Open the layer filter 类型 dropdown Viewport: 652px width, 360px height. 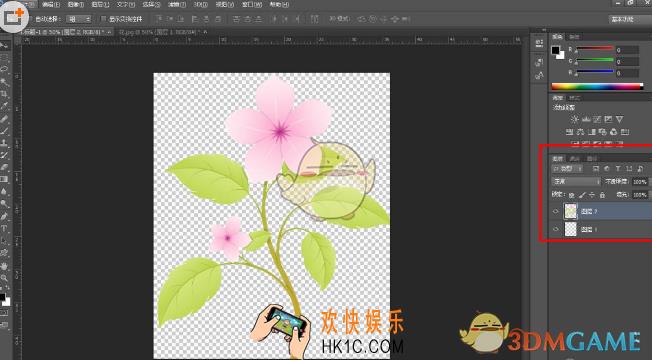tap(567, 169)
